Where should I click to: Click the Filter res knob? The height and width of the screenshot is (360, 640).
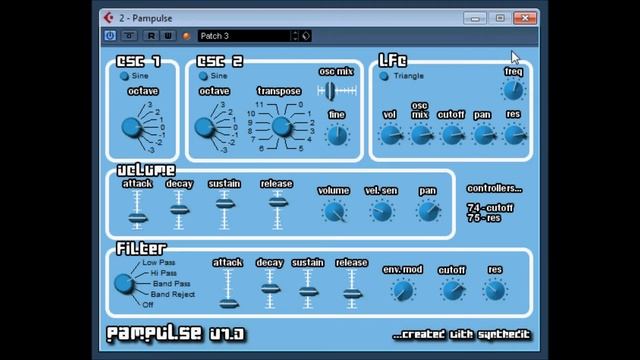point(495,291)
